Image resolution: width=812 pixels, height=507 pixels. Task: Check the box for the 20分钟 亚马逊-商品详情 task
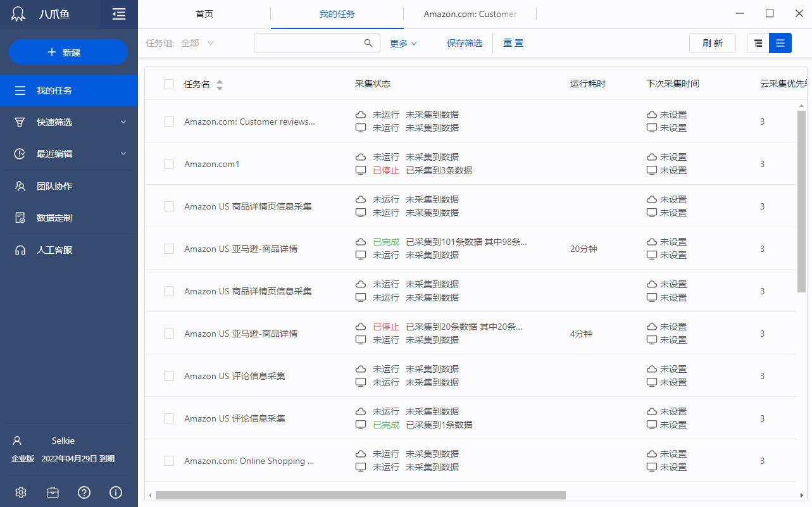coord(169,249)
